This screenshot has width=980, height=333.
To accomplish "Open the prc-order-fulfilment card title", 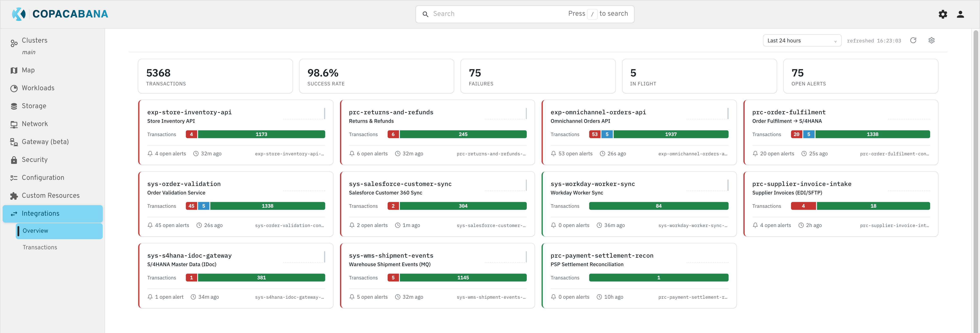I will [x=789, y=112].
